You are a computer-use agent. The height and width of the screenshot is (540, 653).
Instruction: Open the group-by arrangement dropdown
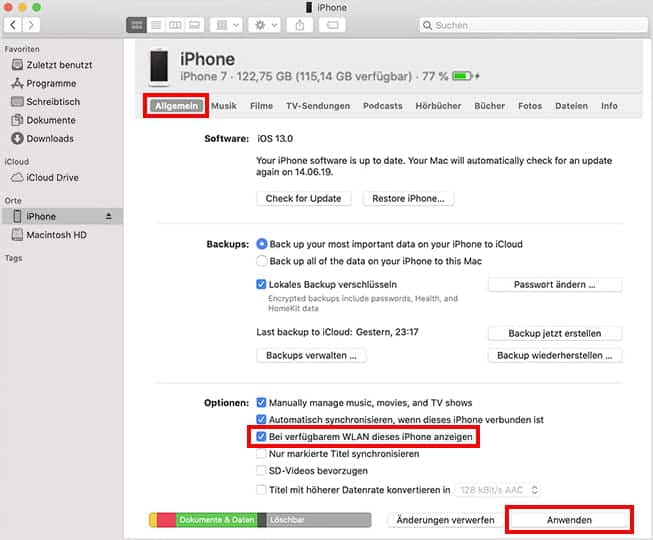click(x=226, y=25)
